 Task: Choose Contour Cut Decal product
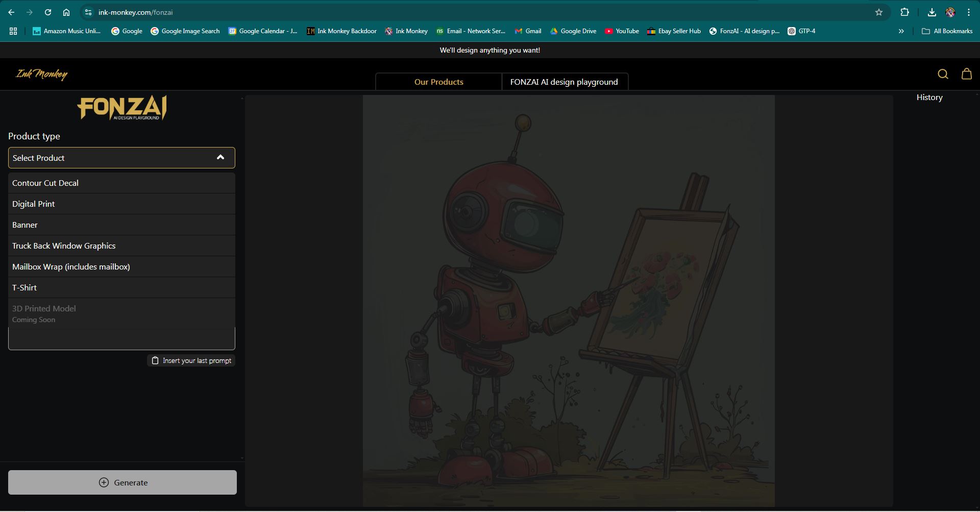click(121, 183)
